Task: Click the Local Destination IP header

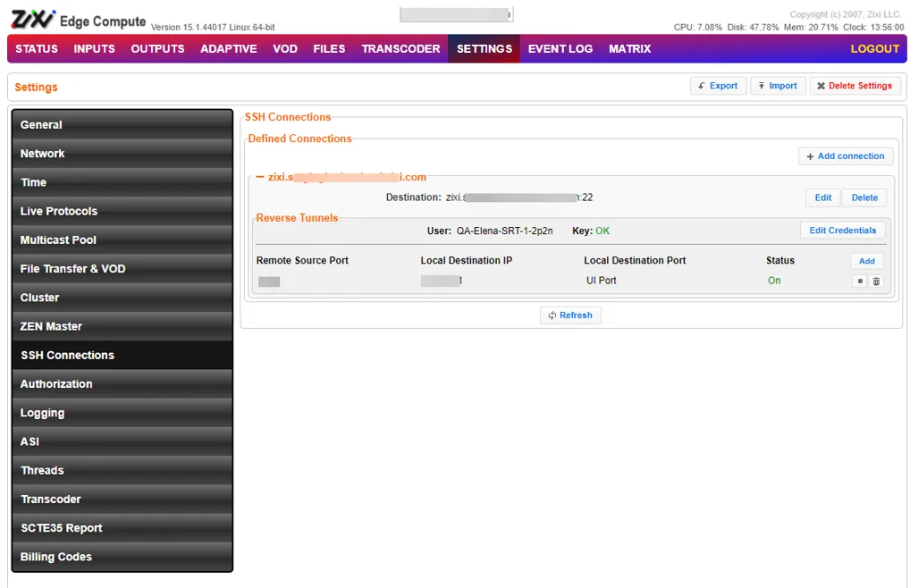Action: point(467,260)
